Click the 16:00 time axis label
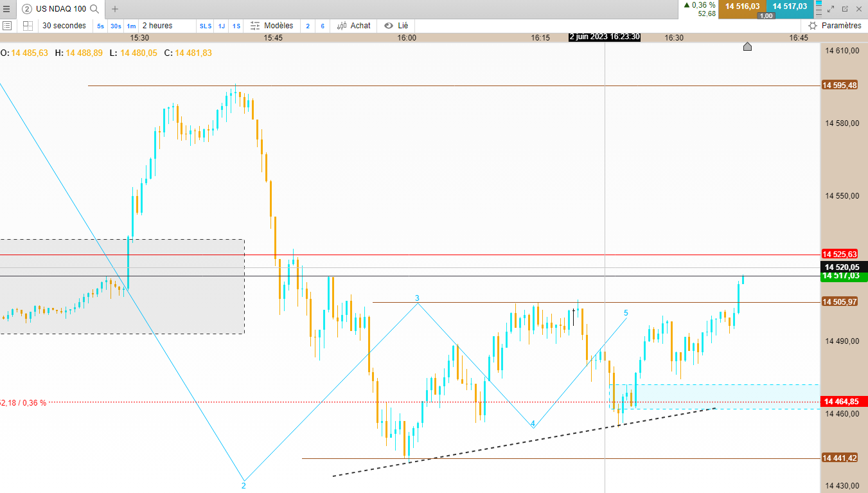 407,37
